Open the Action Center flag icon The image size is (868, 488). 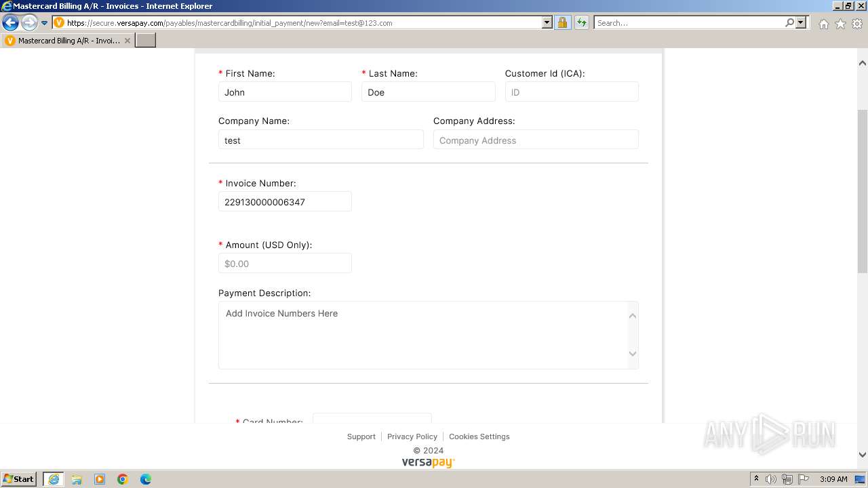click(804, 479)
